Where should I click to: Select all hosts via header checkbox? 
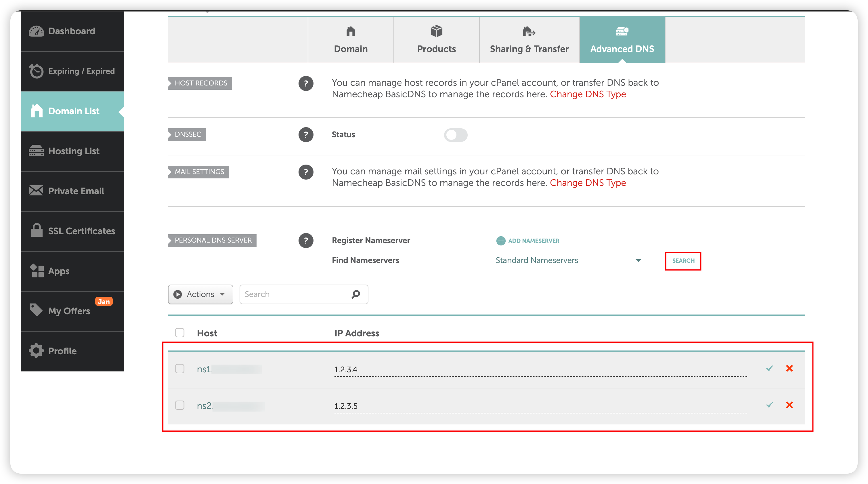pos(179,333)
